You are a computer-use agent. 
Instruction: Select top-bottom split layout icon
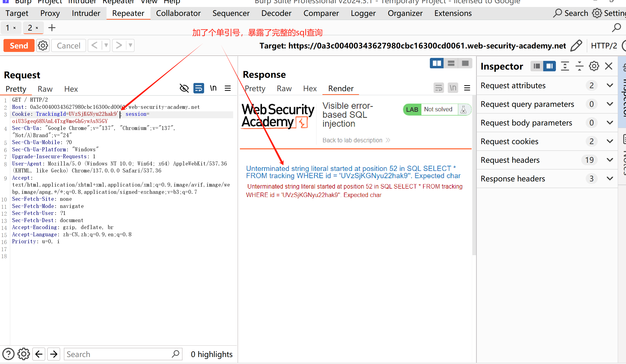coord(451,63)
